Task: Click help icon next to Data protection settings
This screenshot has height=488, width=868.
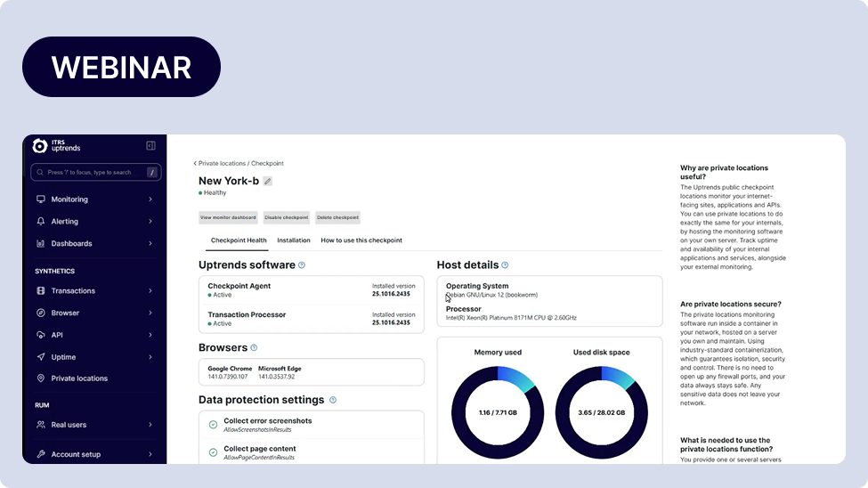Action: [x=333, y=400]
